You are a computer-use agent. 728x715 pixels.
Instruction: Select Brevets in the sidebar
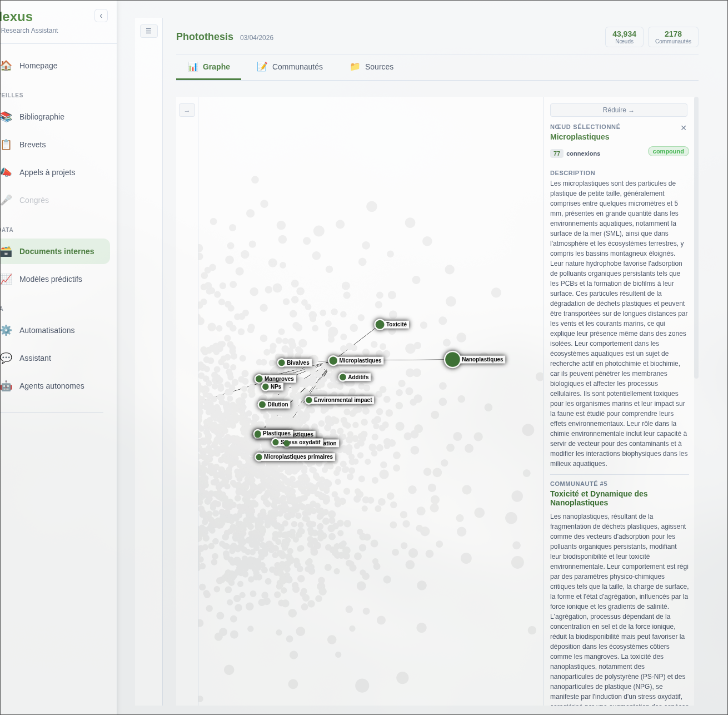click(x=32, y=145)
